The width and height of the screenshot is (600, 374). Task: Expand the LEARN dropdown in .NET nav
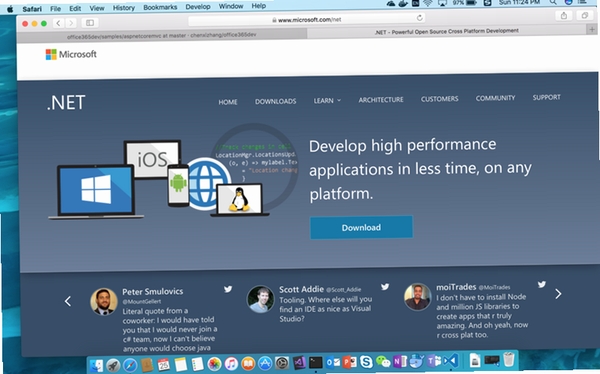click(x=327, y=101)
